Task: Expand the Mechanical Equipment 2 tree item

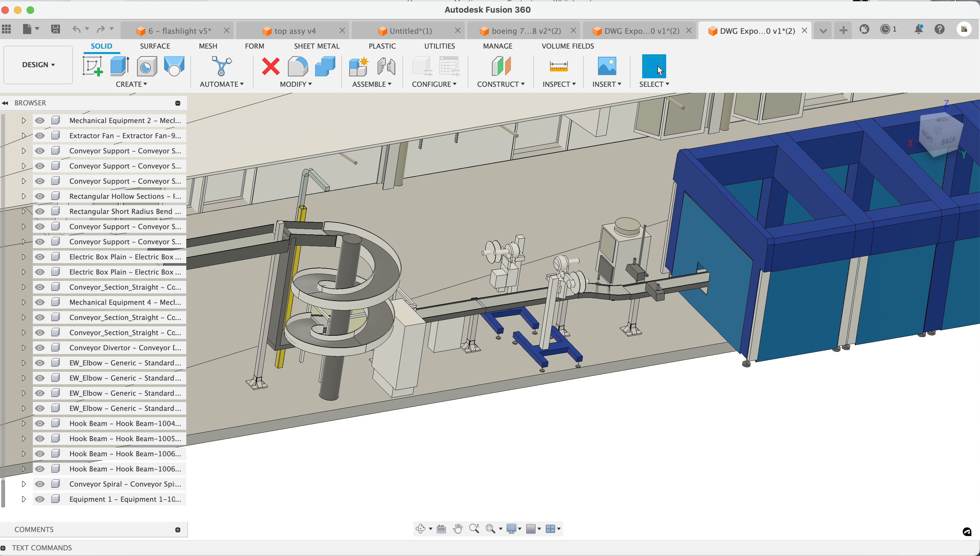Action: coord(23,120)
